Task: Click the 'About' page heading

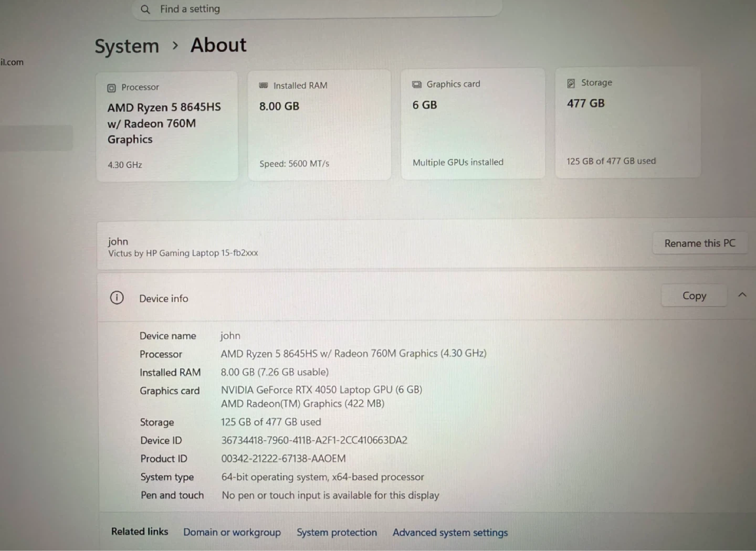Action: point(218,45)
